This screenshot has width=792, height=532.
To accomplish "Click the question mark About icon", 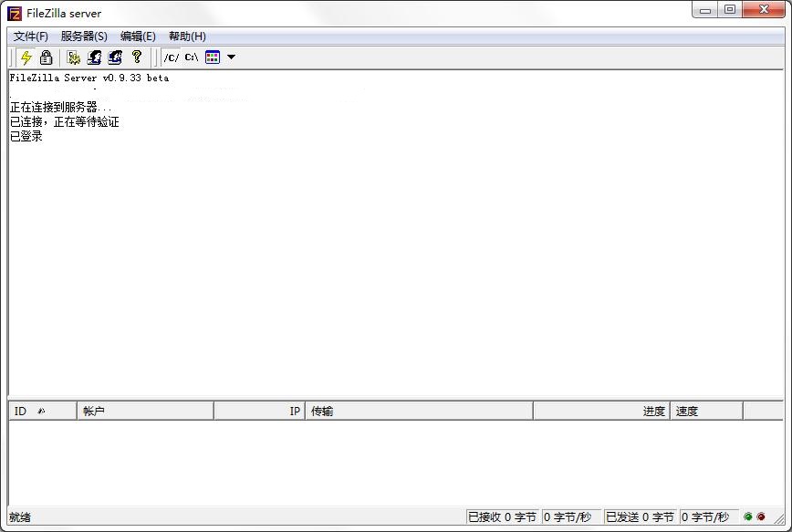I will pos(137,57).
